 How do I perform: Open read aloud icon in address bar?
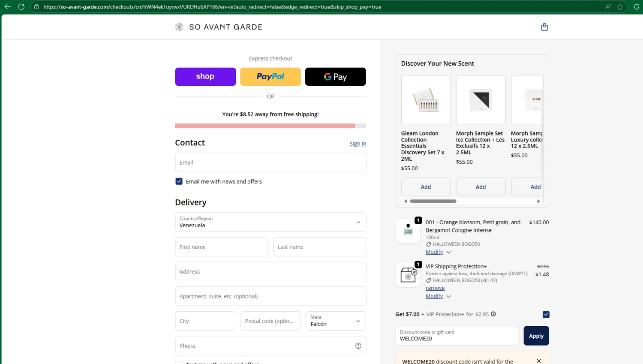click(x=608, y=7)
